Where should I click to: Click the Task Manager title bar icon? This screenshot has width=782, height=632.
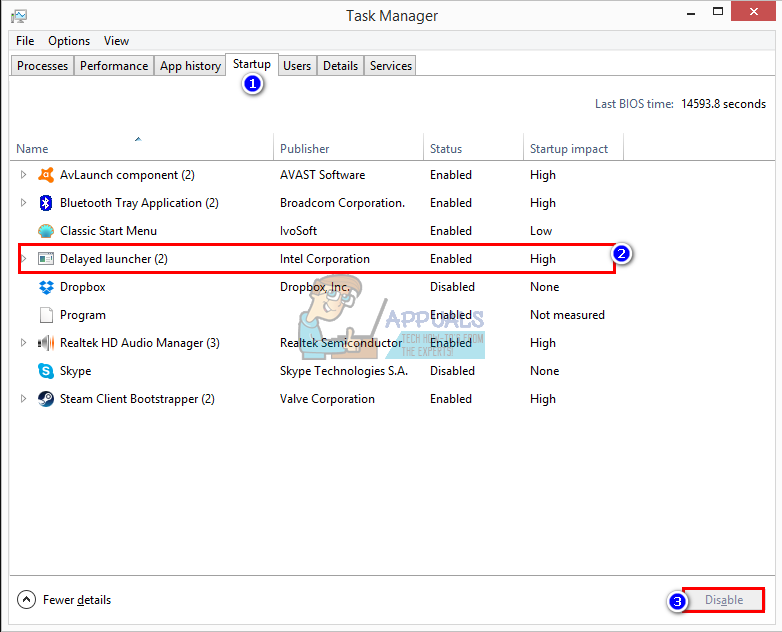click(19, 16)
